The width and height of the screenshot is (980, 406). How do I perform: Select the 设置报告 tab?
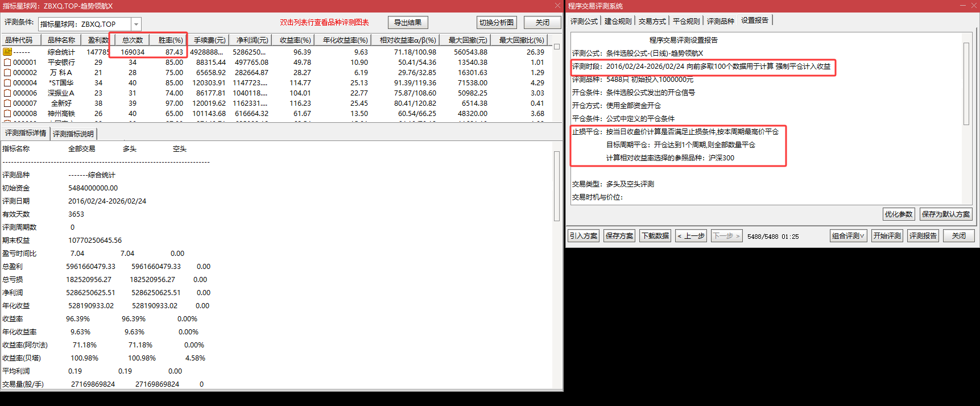755,20
